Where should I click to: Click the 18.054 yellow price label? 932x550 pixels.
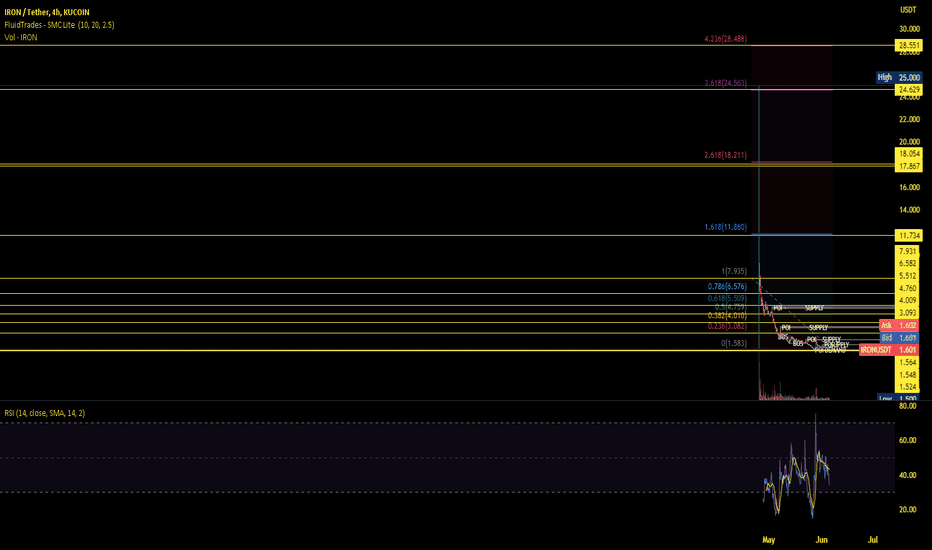click(x=908, y=153)
